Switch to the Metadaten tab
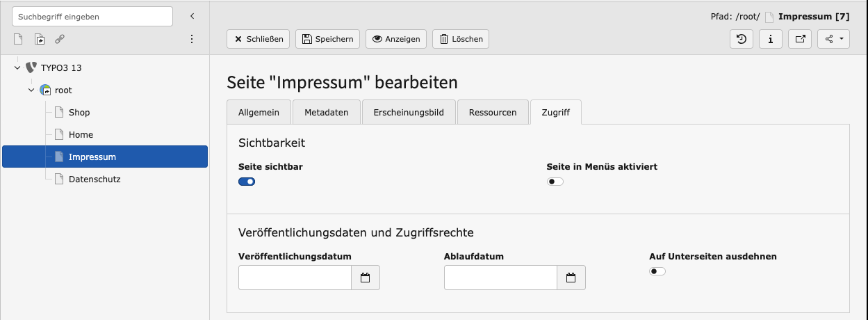Viewport: 868px width, 320px height. pyautogui.click(x=326, y=113)
